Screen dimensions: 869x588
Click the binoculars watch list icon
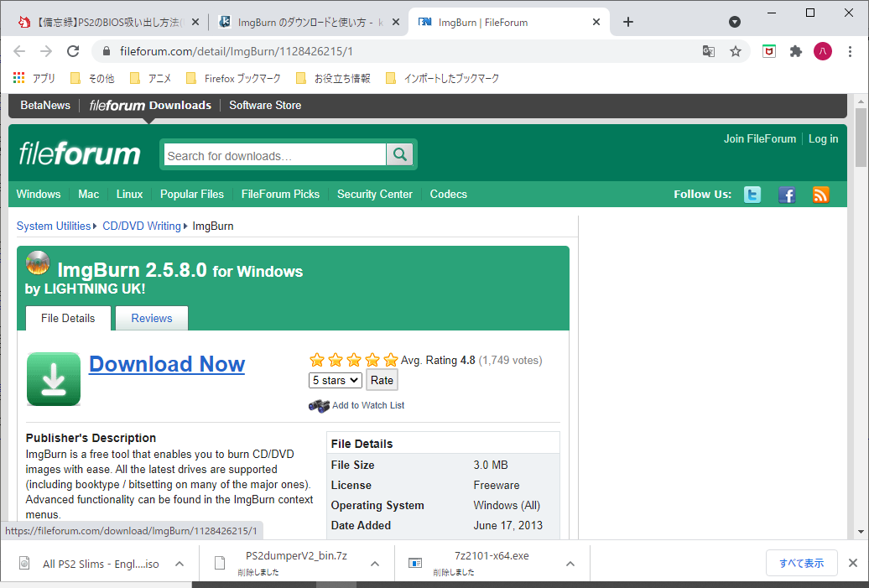(320, 406)
